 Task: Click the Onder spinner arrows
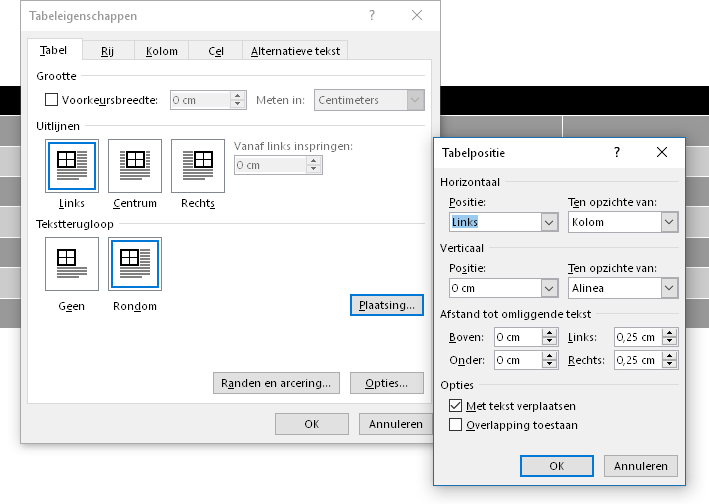[x=549, y=360]
